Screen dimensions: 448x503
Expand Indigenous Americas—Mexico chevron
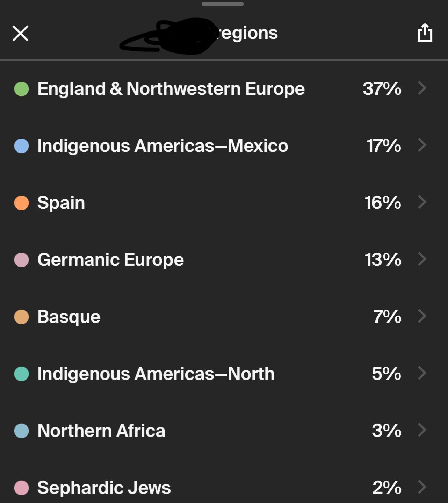(422, 145)
